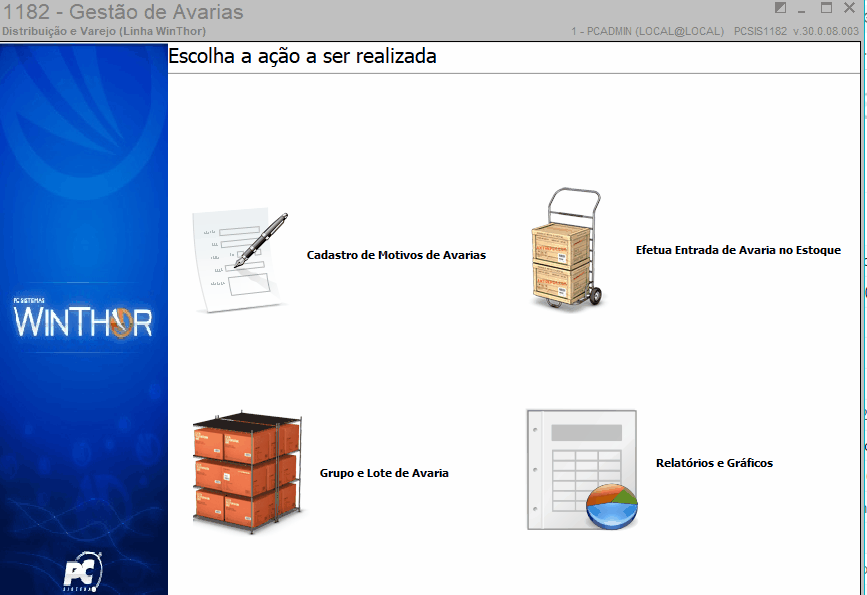The width and height of the screenshot is (867, 595).
Task: Open Grupo e Lote de Avaria label
Action: [x=384, y=473]
